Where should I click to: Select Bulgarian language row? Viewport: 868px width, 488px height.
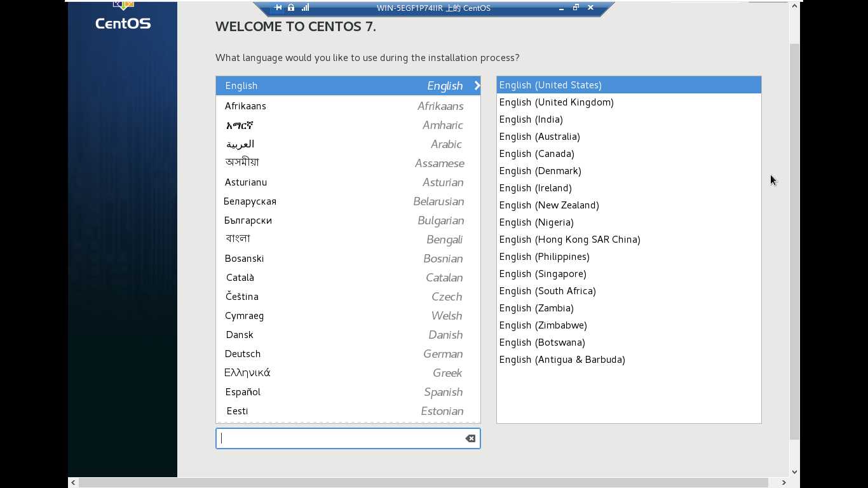[x=348, y=220]
